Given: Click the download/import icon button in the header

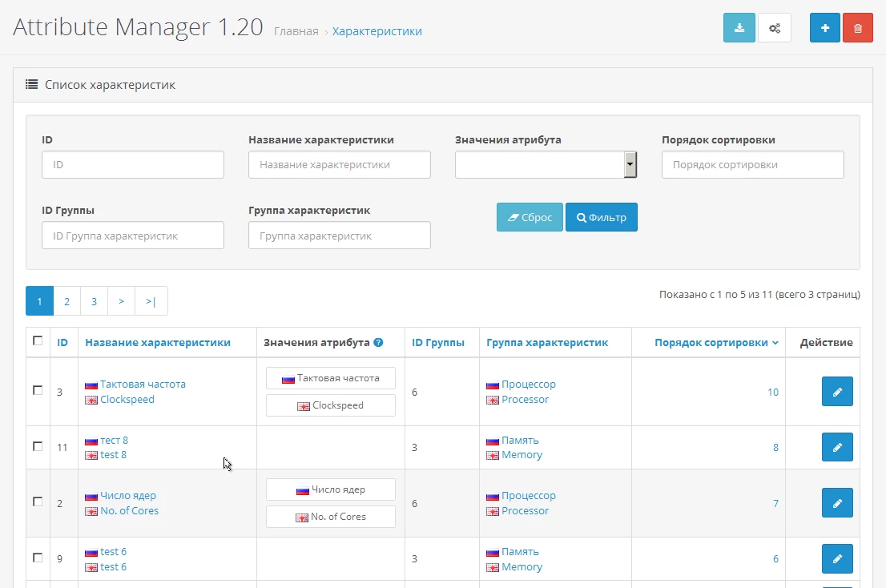Looking at the screenshot, I should (x=739, y=28).
